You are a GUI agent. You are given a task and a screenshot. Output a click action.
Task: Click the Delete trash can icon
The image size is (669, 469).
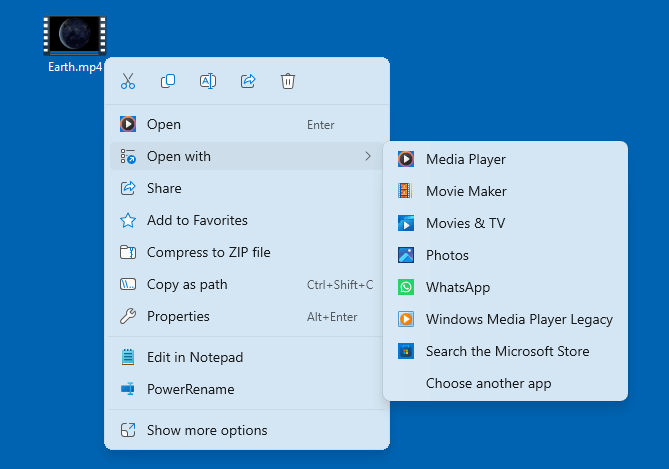click(288, 81)
